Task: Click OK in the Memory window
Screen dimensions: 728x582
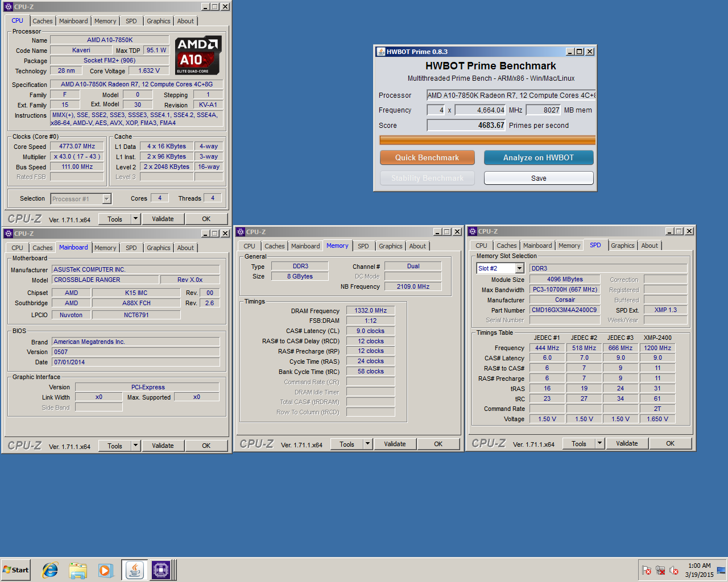Action: click(x=438, y=444)
